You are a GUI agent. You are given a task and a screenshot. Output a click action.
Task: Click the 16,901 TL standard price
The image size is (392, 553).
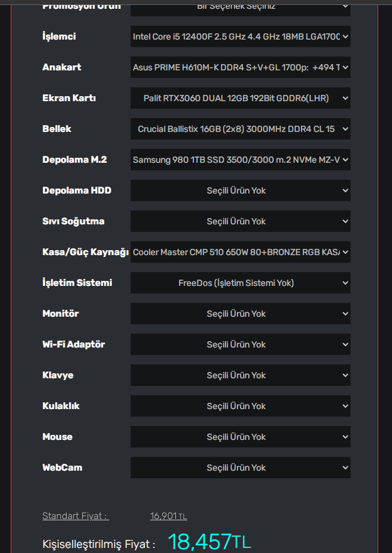click(168, 517)
